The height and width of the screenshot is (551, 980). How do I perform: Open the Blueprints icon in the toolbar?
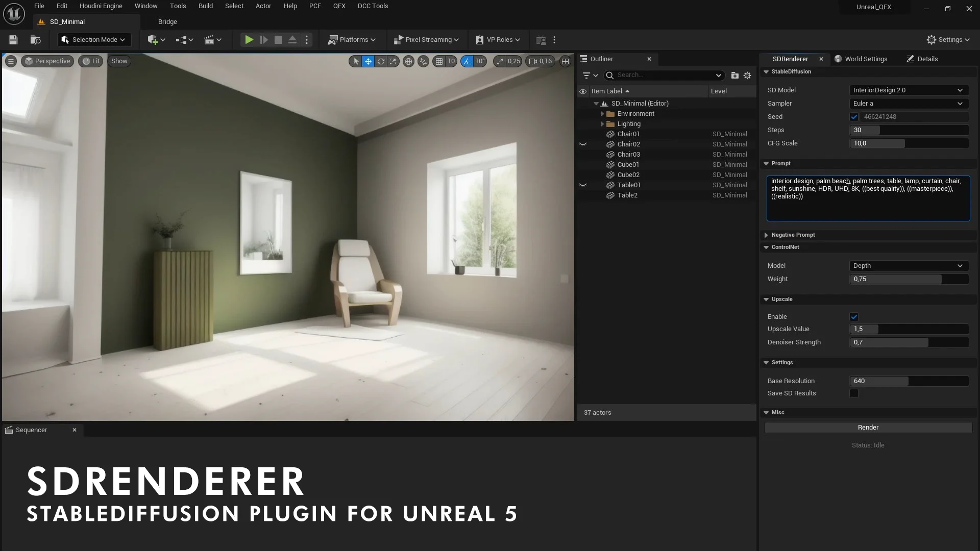pos(182,39)
